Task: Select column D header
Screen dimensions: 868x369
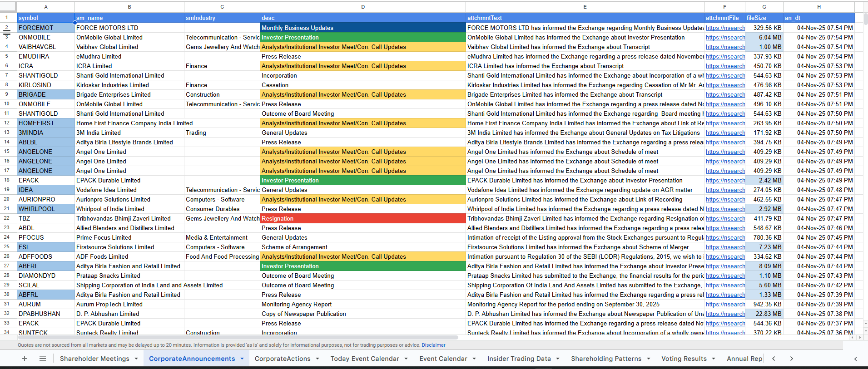Action: 362,7
